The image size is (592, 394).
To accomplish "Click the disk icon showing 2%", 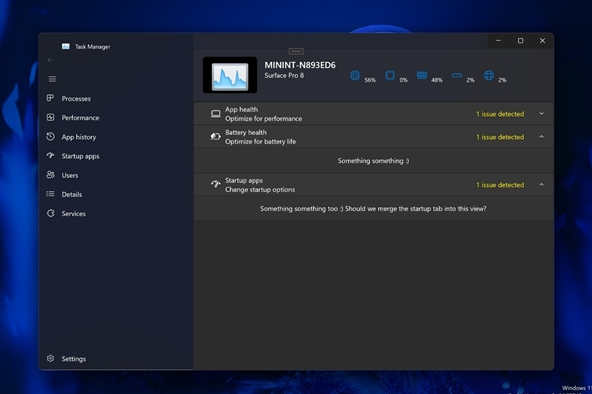I will [457, 75].
